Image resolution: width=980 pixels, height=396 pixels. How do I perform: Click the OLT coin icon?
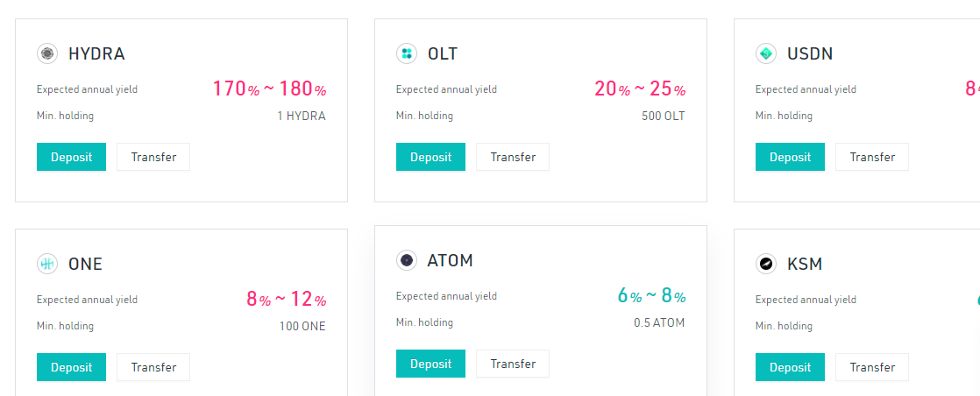(407, 53)
